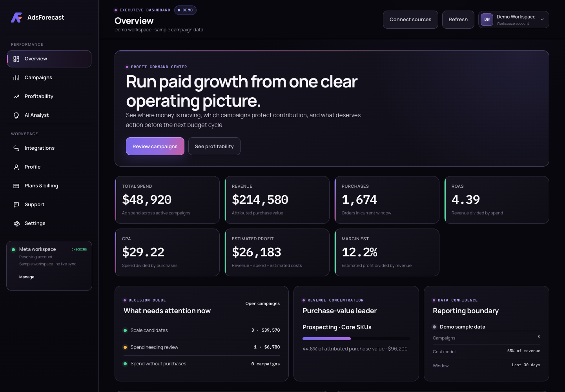Click the Profitability trend arrow icon

pyautogui.click(x=16, y=96)
